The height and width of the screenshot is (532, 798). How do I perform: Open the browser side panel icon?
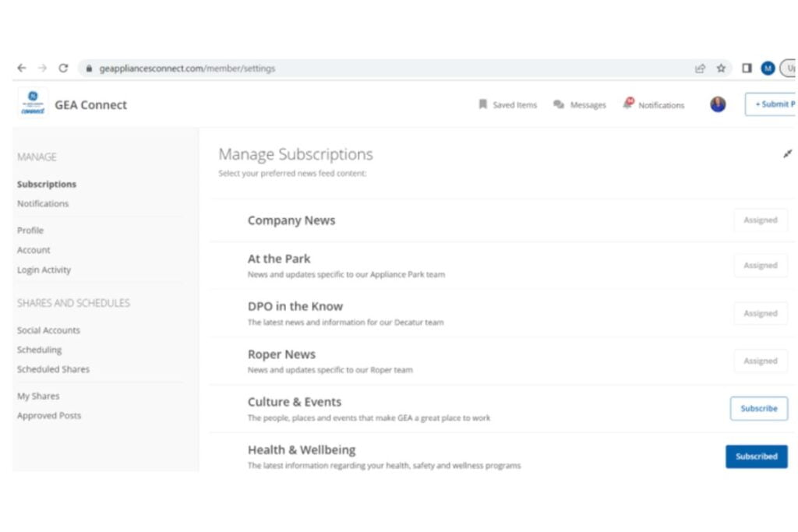pos(747,69)
